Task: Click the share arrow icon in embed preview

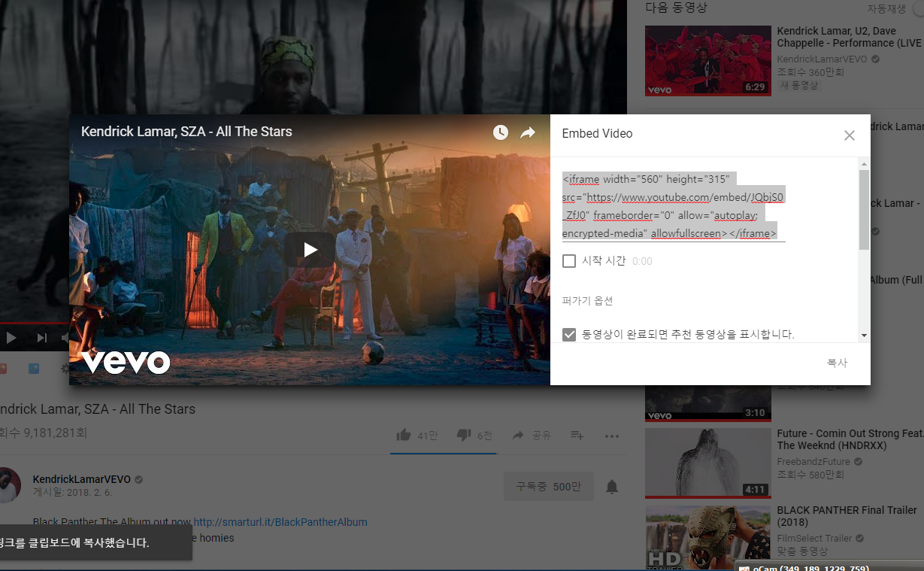Action: pyautogui.click(x=528, y=132)
